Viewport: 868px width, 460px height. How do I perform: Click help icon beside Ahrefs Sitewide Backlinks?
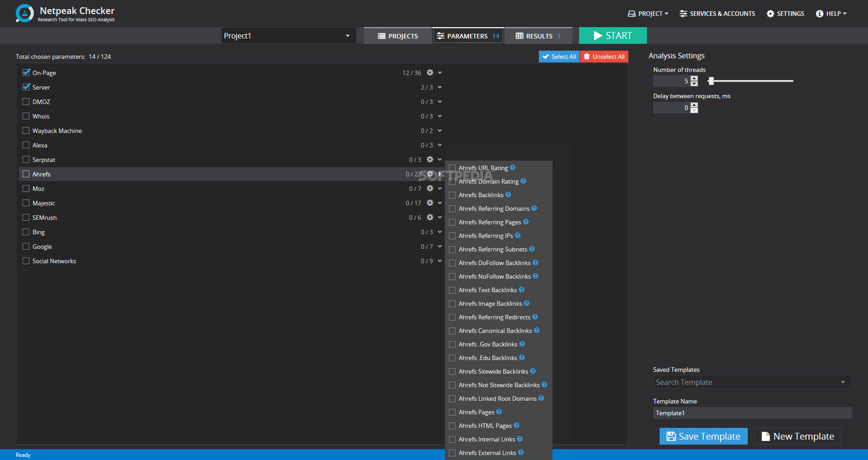pyautogui.click(x=533, y=371)
